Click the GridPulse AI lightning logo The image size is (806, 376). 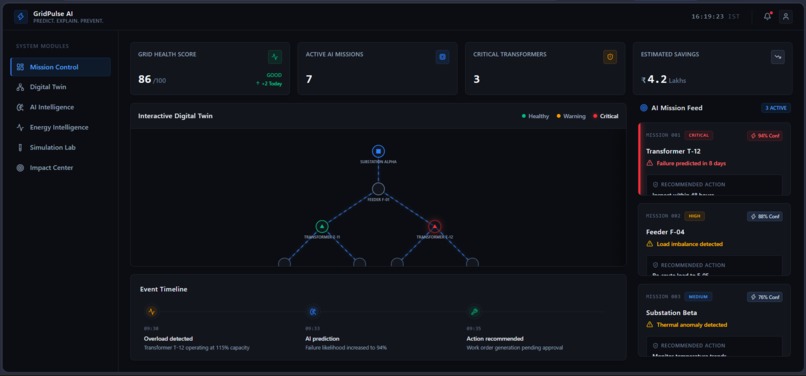click(21, 17)
